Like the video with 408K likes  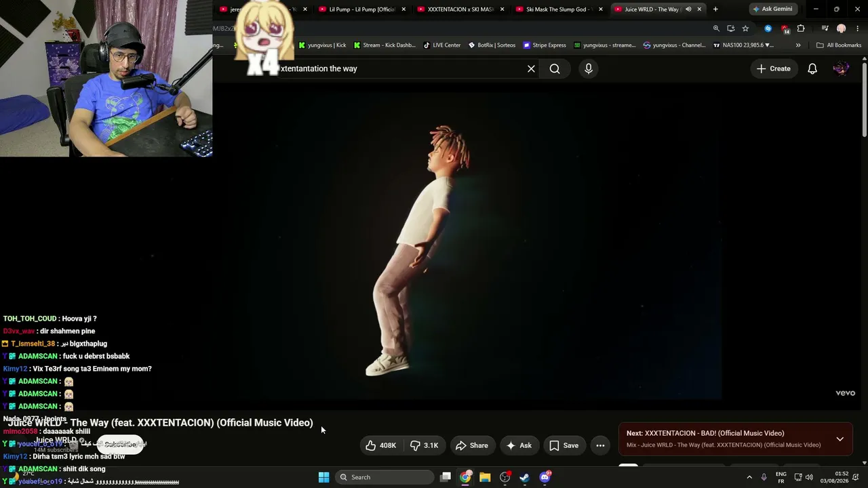[380, 445]
